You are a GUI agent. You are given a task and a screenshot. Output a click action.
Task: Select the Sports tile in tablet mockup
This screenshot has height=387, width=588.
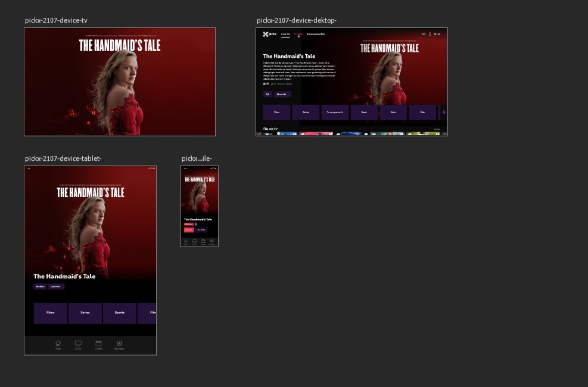click(x=120, y=313)
